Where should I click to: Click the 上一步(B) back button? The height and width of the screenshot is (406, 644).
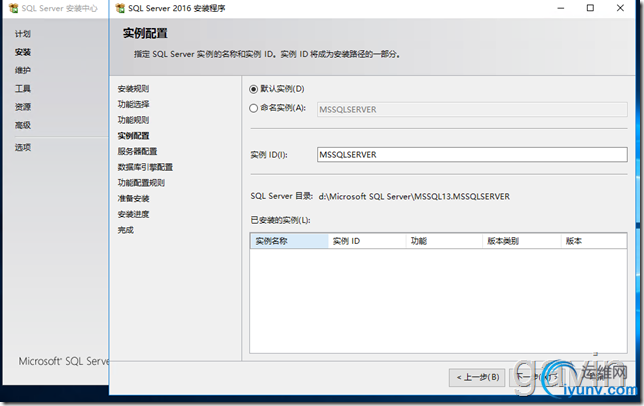tap(477, 377)
